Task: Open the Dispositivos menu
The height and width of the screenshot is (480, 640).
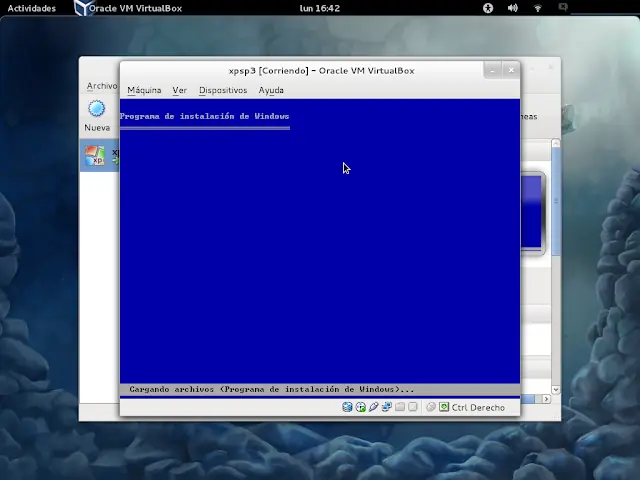Action: point(223,90)
